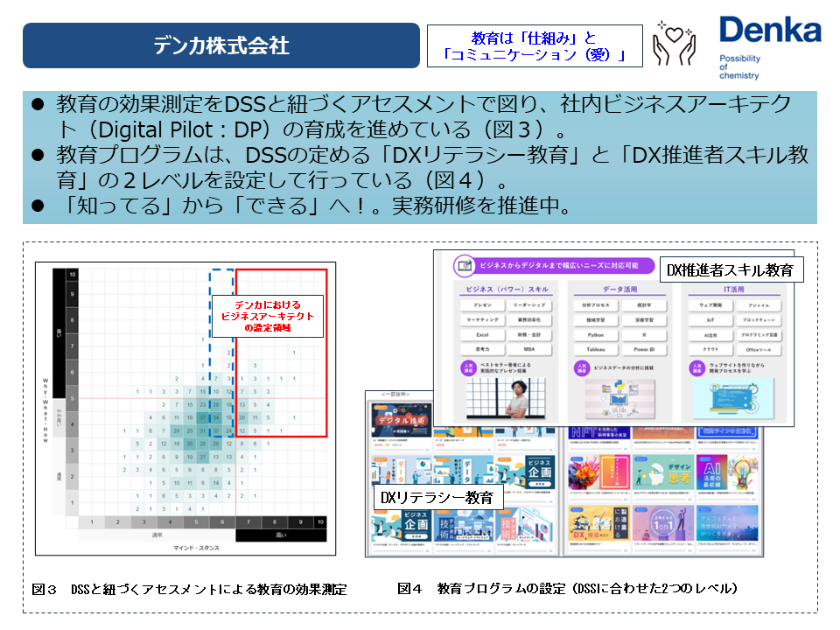Choose the 機械学習 skill tag
840x630 pixels.
[596, 320]
